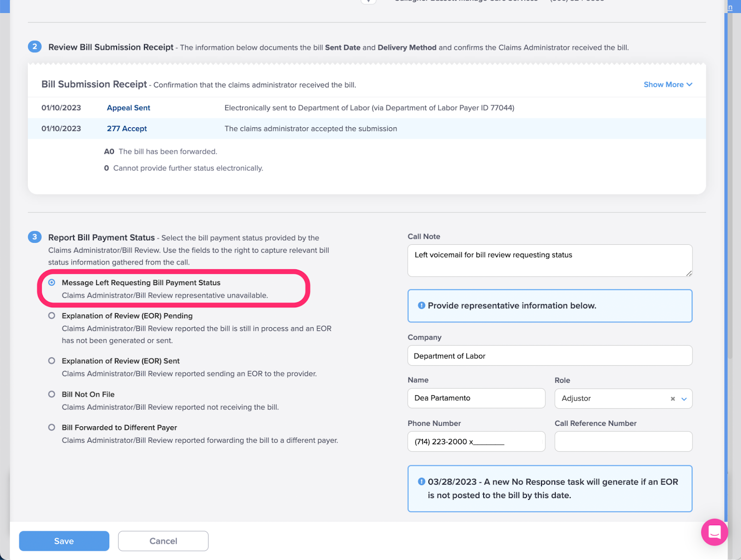This screenshot has height=560, width=741.
Task: Click the info icon in the 03/28/2023 notice
Action: 421,481
